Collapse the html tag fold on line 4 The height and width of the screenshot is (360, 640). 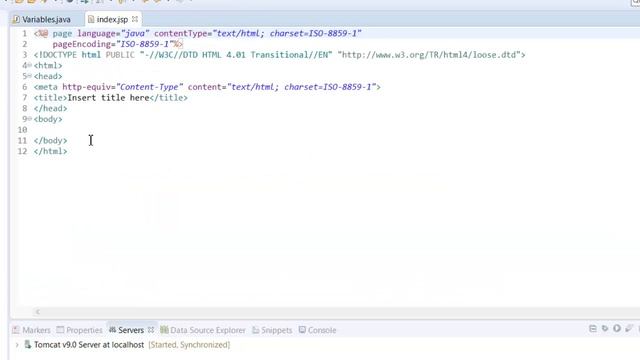[29, 65]
